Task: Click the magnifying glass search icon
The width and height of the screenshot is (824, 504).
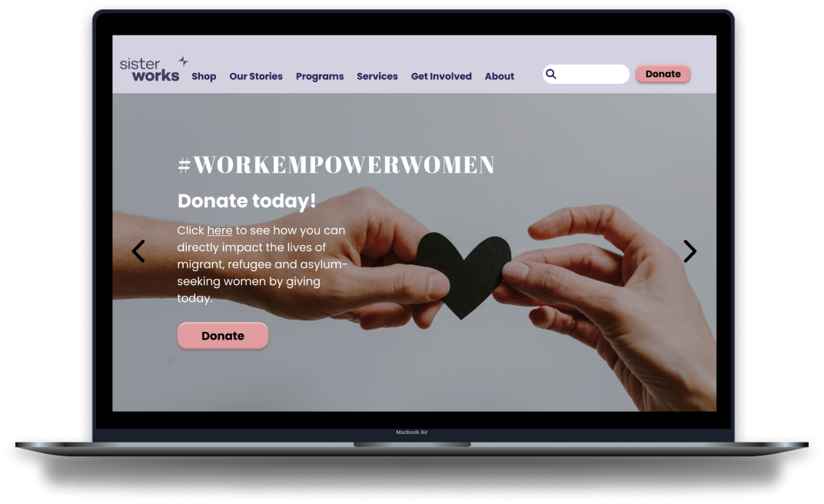Action: point(550,75)
